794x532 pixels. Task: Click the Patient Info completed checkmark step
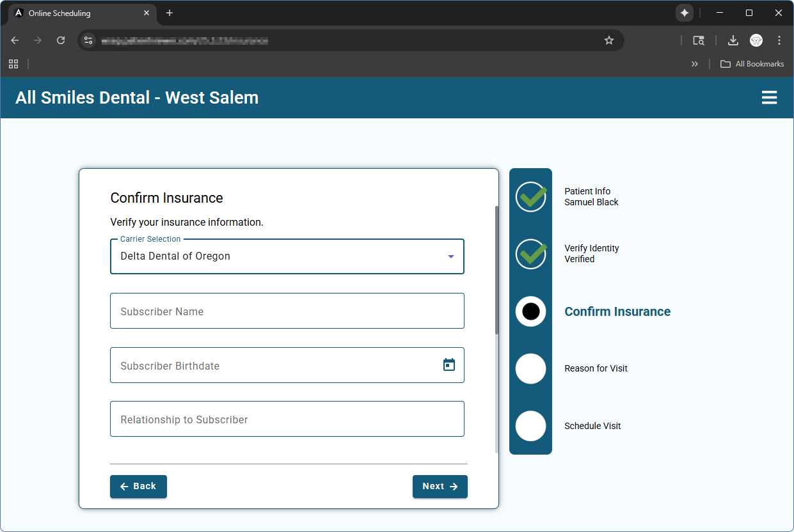530,197
